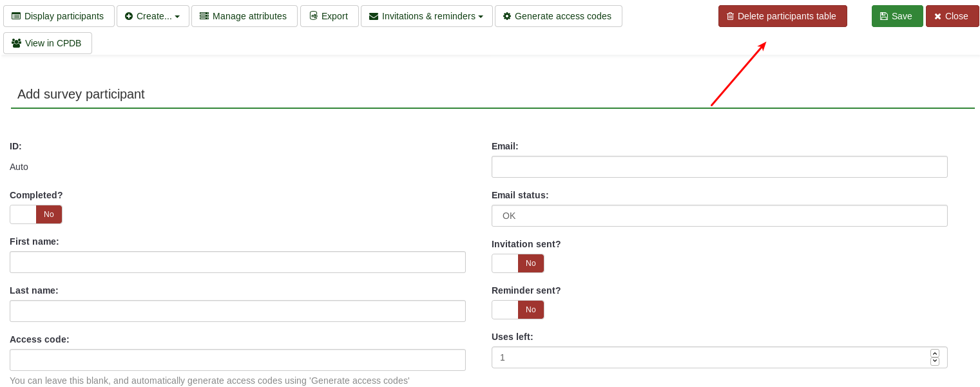This screenshot has width=980, height=387.
Task: Open View in CPDB via people icon
Action: pos(17,43)
